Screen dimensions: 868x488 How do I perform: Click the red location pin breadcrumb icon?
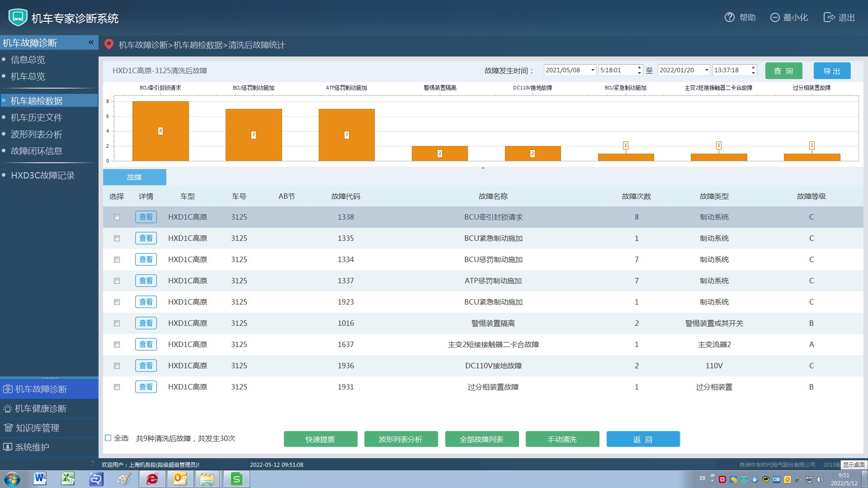108,44
